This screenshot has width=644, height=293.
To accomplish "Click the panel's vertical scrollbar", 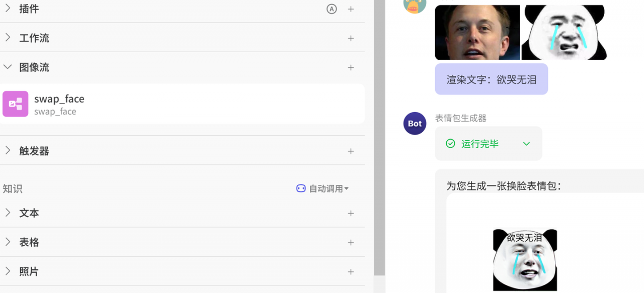I will click(379, 137).
